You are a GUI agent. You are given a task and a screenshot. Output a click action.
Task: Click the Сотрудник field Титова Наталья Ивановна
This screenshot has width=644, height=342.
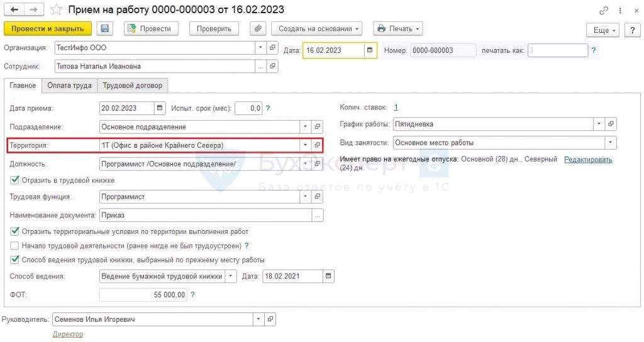point(155,66)
